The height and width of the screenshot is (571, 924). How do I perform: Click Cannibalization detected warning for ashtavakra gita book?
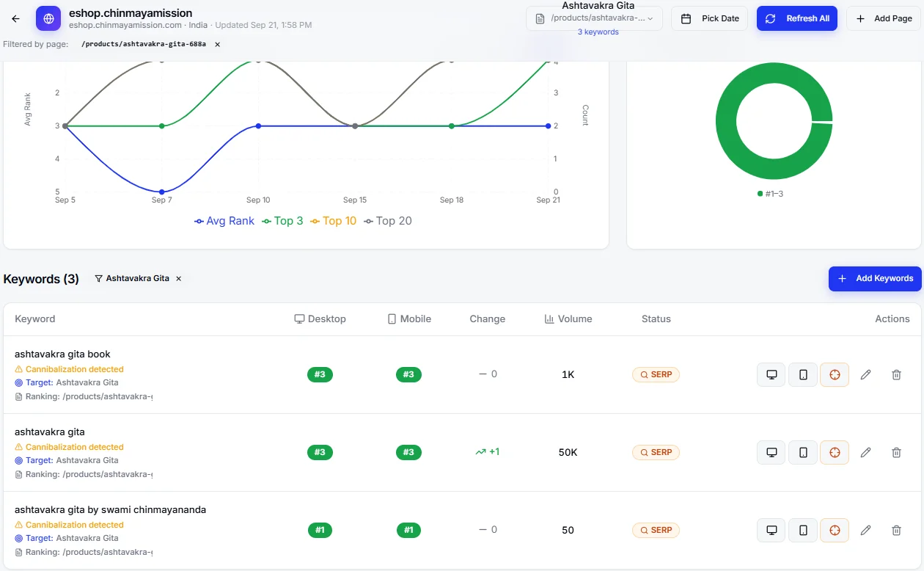[x=69, y=369]
